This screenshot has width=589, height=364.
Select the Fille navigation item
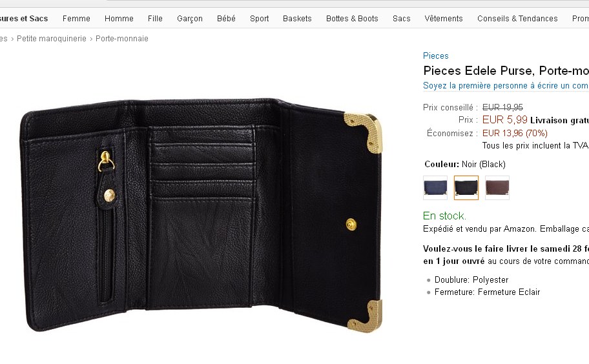click(155, 19)
